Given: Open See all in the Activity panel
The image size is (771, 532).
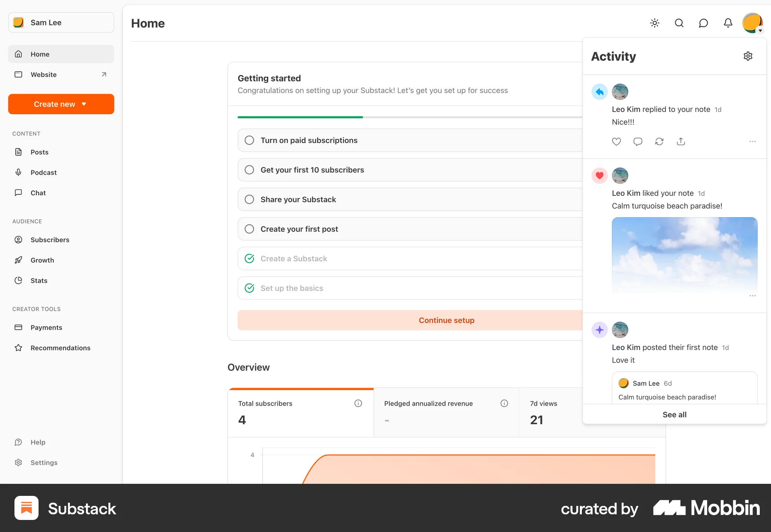Looking at the screenshot, I should pos(674,414).
